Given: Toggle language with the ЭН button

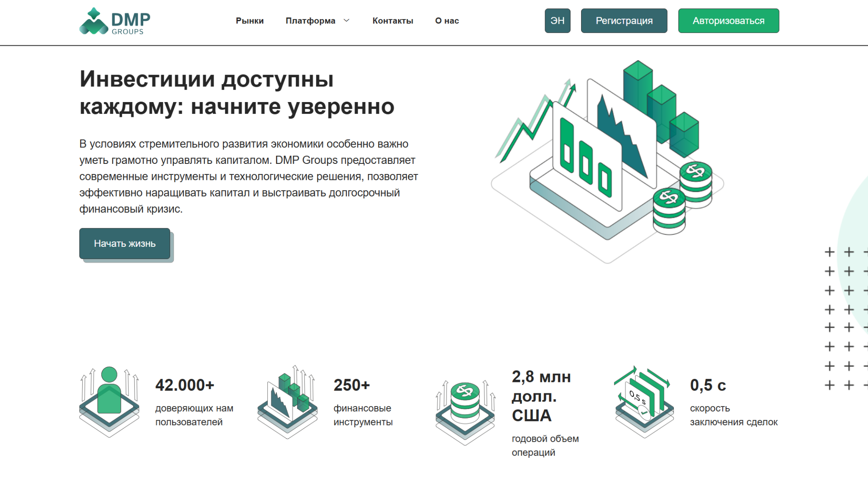Looking at the screenshot, I should tap(557, 21).
